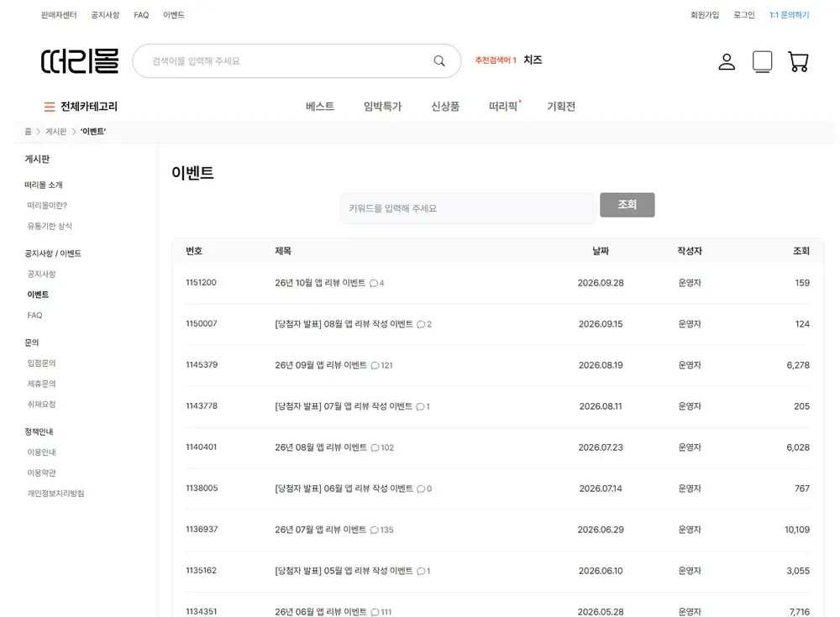The width and height of the screenshot is (840, 617).
Task: Open post 26년 06월 앱 리뷰 이벤트
Action: [x=321, y=612]
